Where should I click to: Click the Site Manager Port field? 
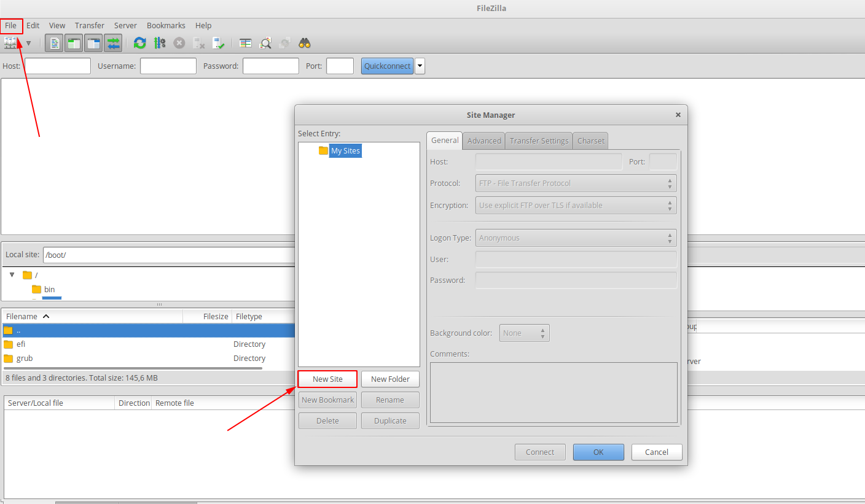click(x=663, y=162)
